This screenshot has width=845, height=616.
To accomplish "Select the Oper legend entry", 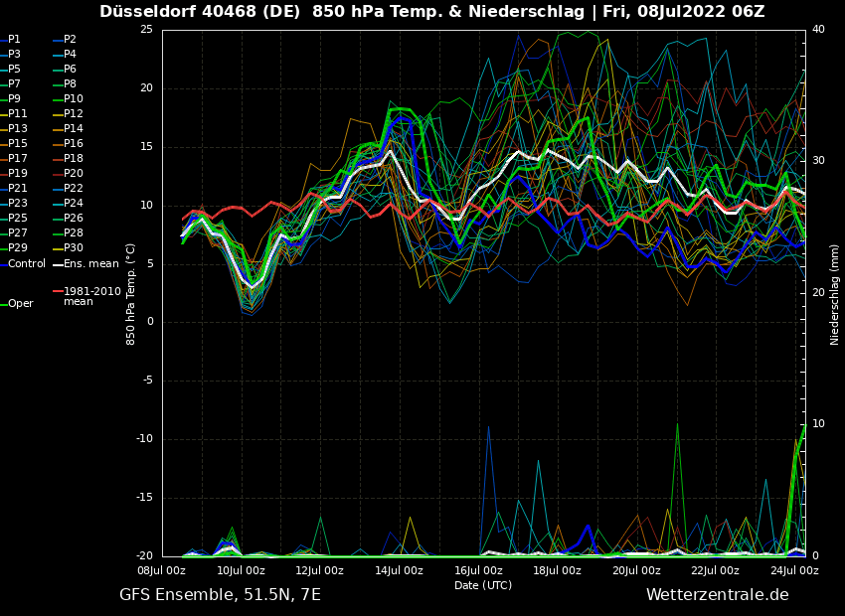I will (20, 304).
